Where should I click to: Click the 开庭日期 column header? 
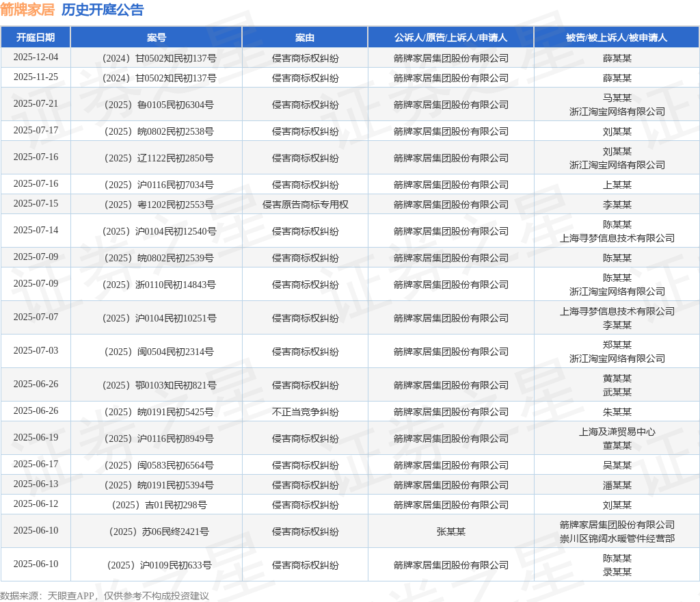[x=36, y=38]
